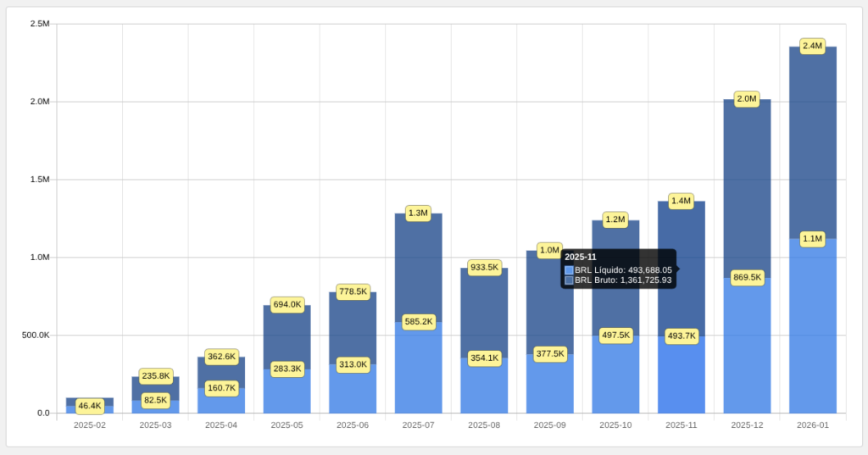Viewport: 868px width, 455px height.
Task: Click the 354.1K label on 2025-08 bar
Action: 484,358
